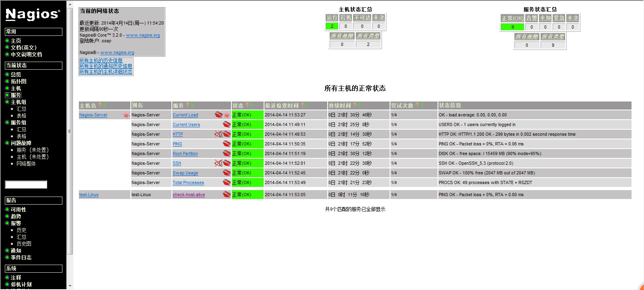The height and width of the screenshot is (290, 644).
Task: Open the Root Partition service link
Action: coord(185,154)
